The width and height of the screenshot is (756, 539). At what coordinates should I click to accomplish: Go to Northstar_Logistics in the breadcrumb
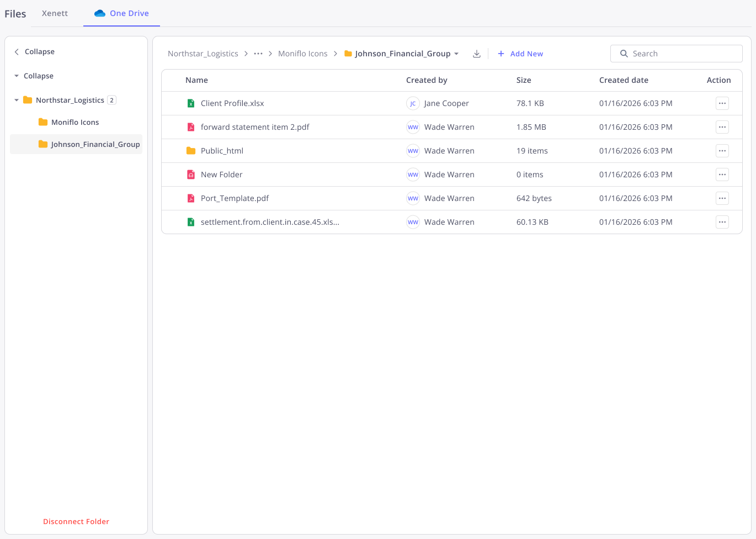pyautogui.click(x=203, y=54)
